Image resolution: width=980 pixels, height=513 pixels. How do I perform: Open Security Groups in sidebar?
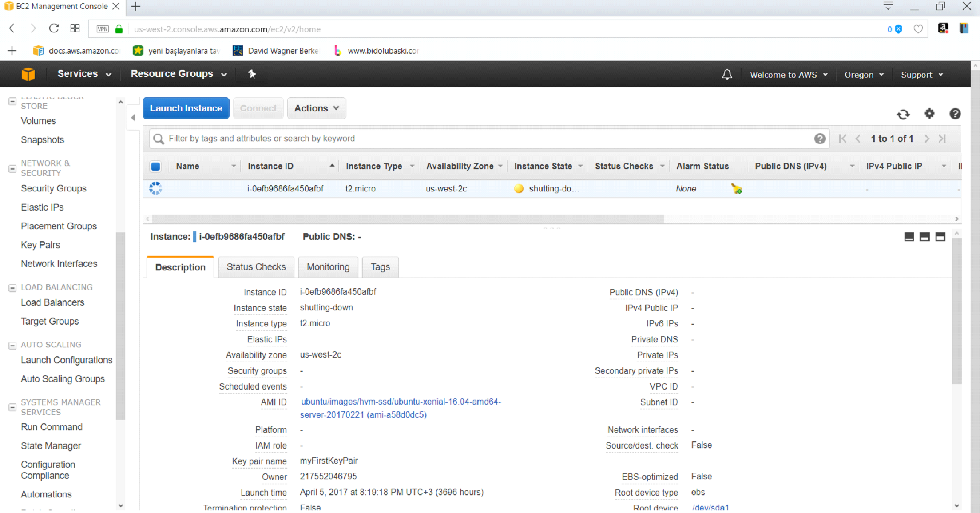[54, 188]
